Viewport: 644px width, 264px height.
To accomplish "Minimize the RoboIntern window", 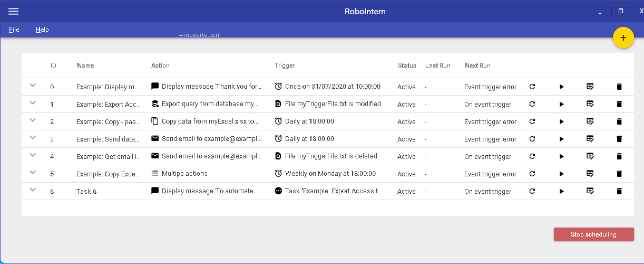I will tap(600, 12).
